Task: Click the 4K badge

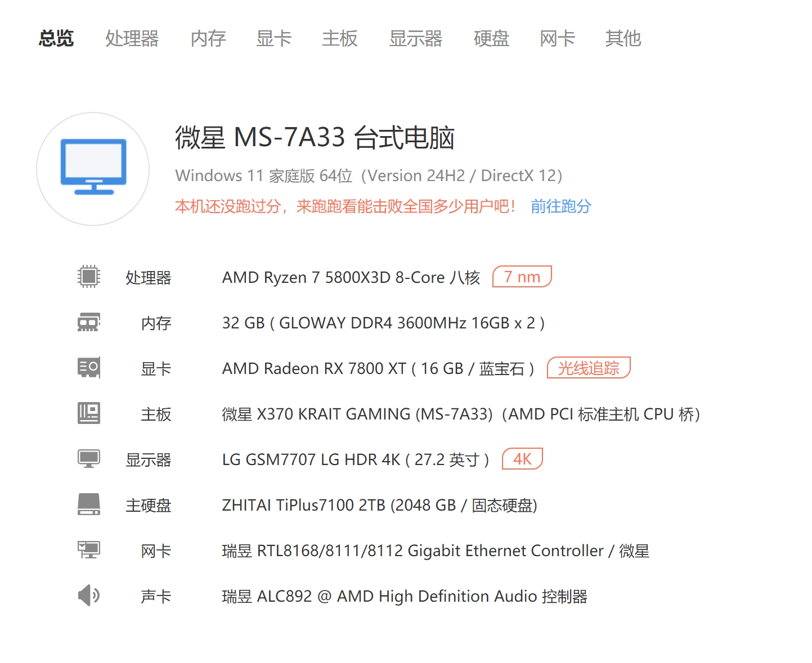Action: pyautogui.click(x=522, y=459)
